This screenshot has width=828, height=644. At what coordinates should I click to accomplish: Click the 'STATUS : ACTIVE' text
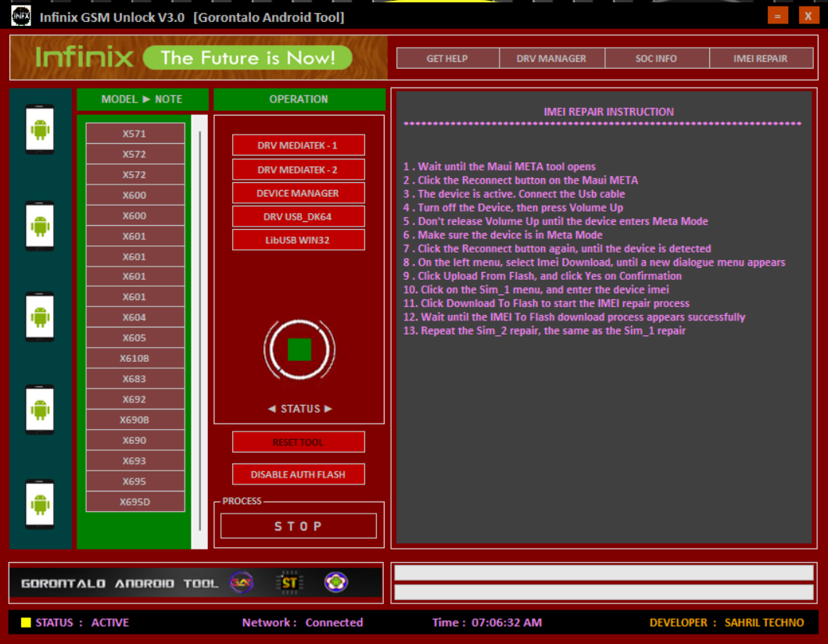(82, 623)
